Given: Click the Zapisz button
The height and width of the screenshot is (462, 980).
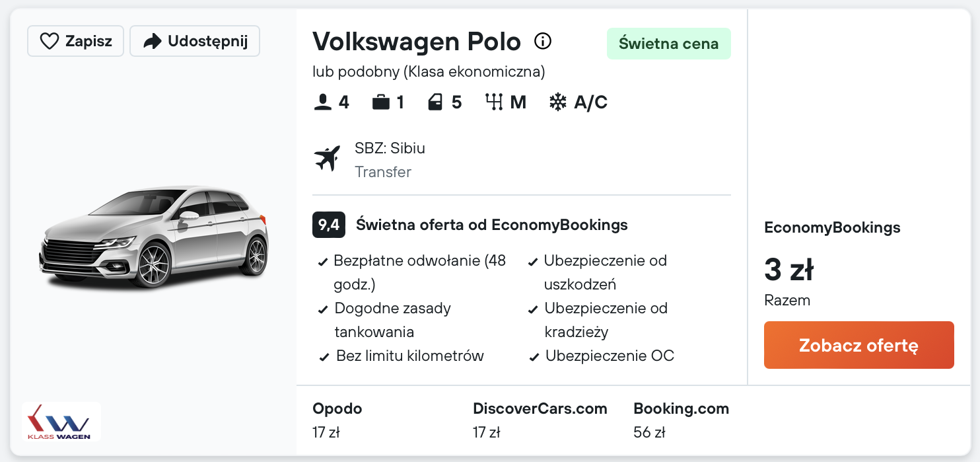Looking at the screenshot, I should click(x=75, y=42).
